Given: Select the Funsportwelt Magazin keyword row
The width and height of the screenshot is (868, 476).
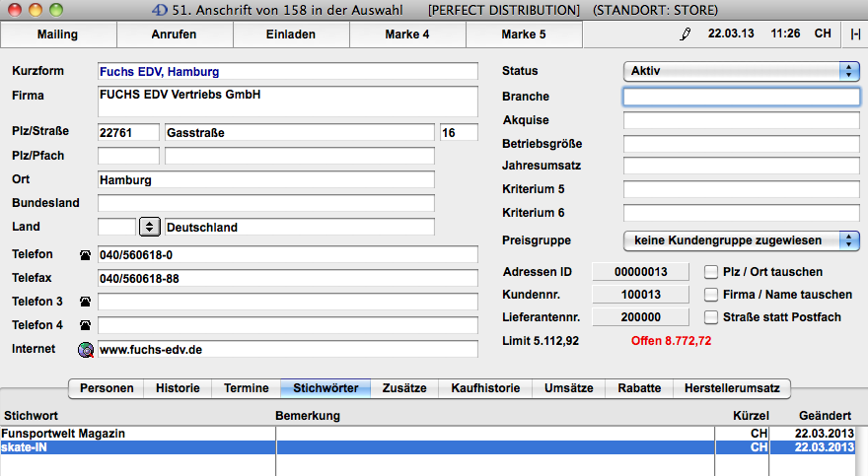Looking at the screenshot, I should 138,434.
